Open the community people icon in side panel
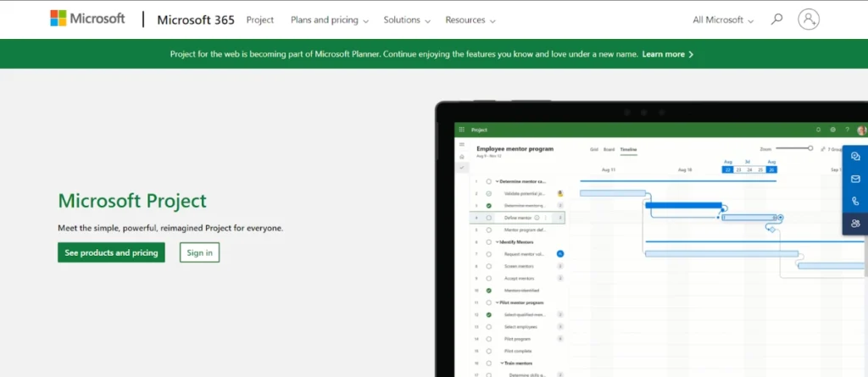 pyautogui.click(x=855, y=224)
